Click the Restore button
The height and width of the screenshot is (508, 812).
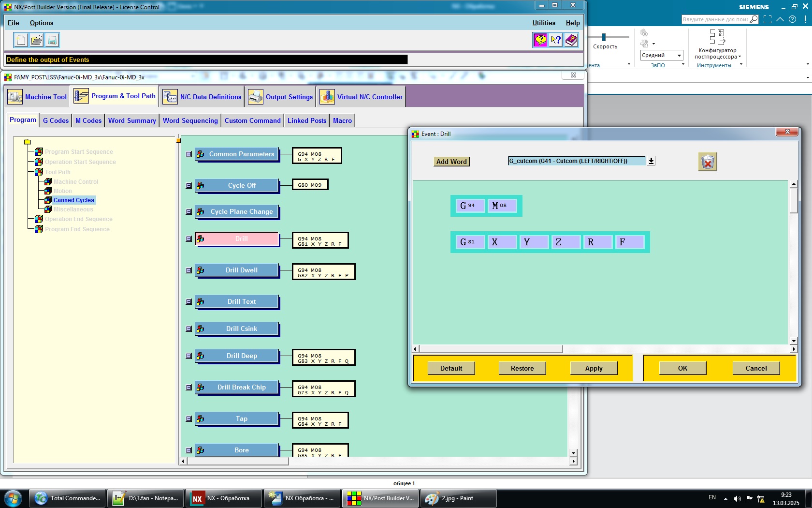[522, 368]
